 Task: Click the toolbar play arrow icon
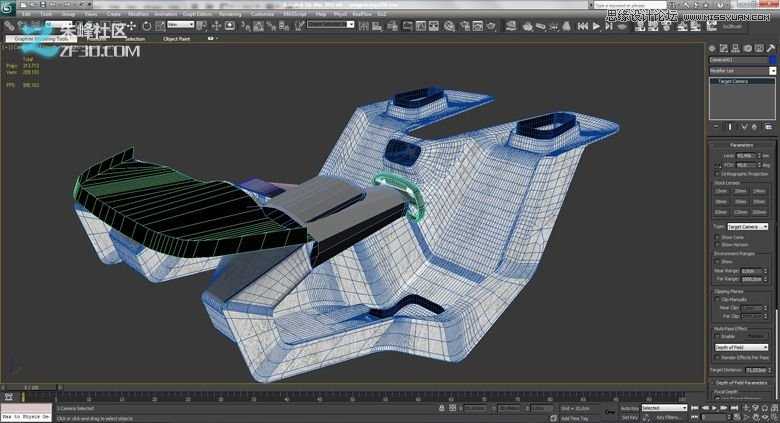tap(596, 26)
